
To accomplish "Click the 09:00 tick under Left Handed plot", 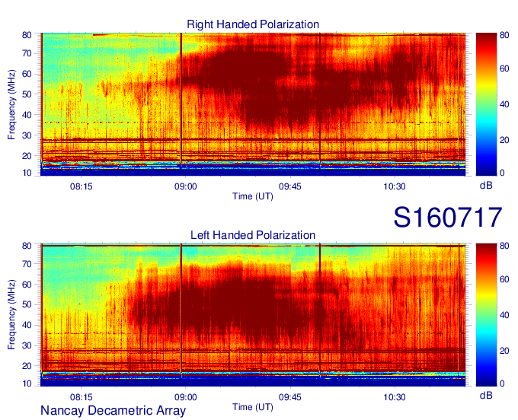I will 186,397.
